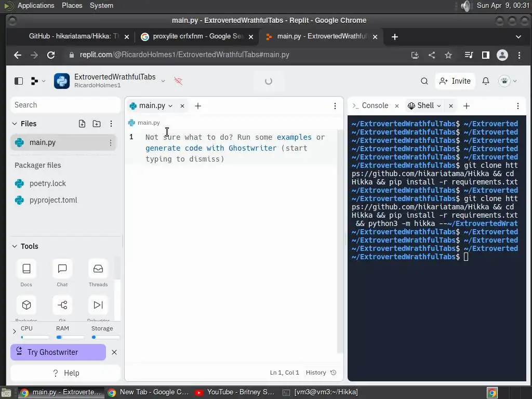Open pyproject.toml file
The image size is (532, 399).
pos(54,200)
